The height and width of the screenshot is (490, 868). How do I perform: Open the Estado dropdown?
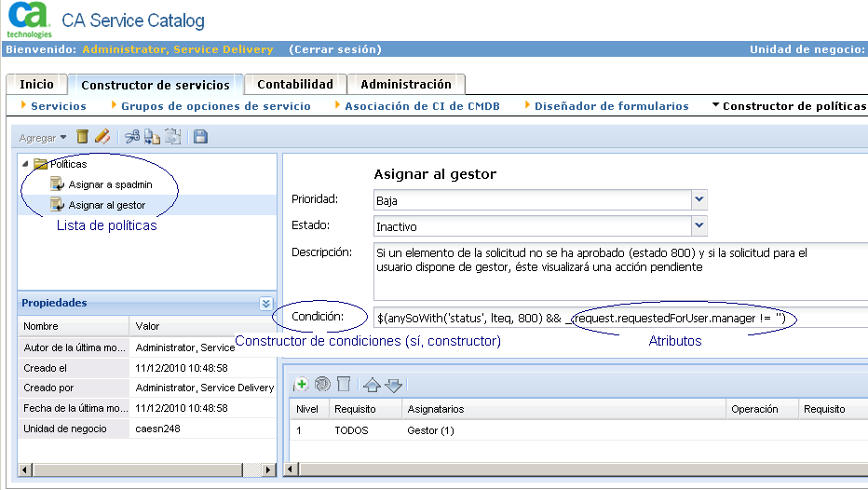tap(699, 225)
